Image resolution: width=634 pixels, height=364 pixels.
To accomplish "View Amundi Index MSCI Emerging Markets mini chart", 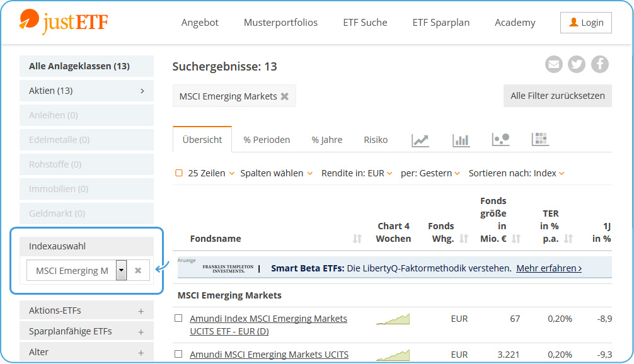I will tap(393, 319).
